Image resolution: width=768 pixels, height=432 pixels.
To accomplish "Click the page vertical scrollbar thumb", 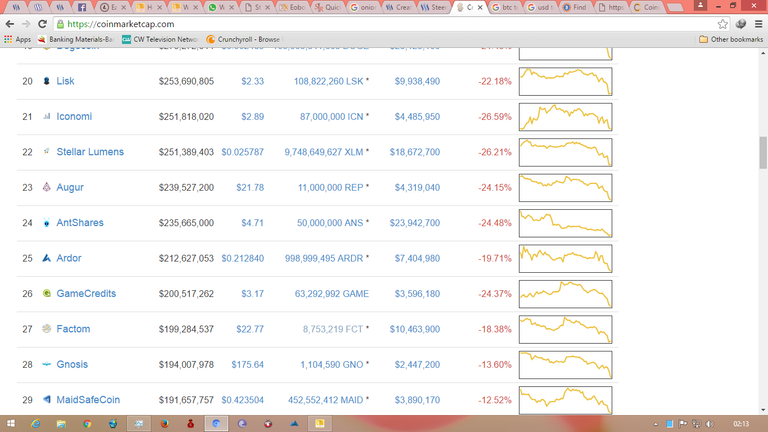I will pyautogui.click(x=763, y=152).
